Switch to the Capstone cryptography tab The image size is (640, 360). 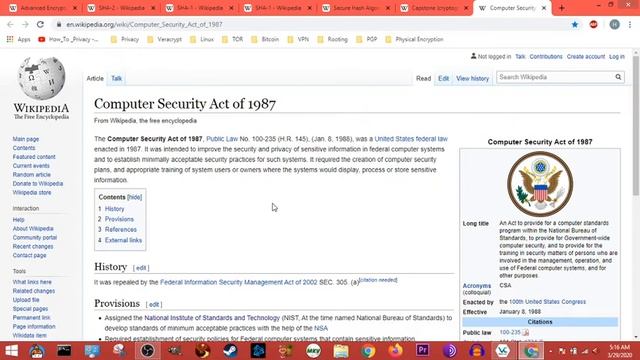pos(434,8)
